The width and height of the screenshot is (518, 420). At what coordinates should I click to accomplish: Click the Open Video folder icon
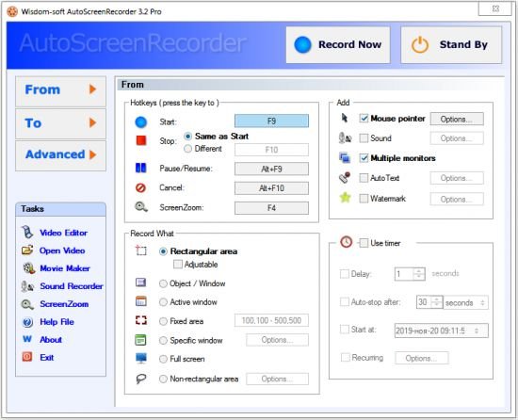pos(27,250)
